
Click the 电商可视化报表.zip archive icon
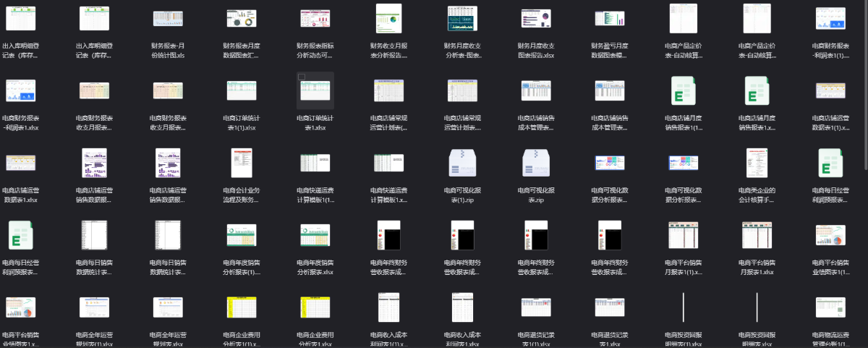coord(536,164)
